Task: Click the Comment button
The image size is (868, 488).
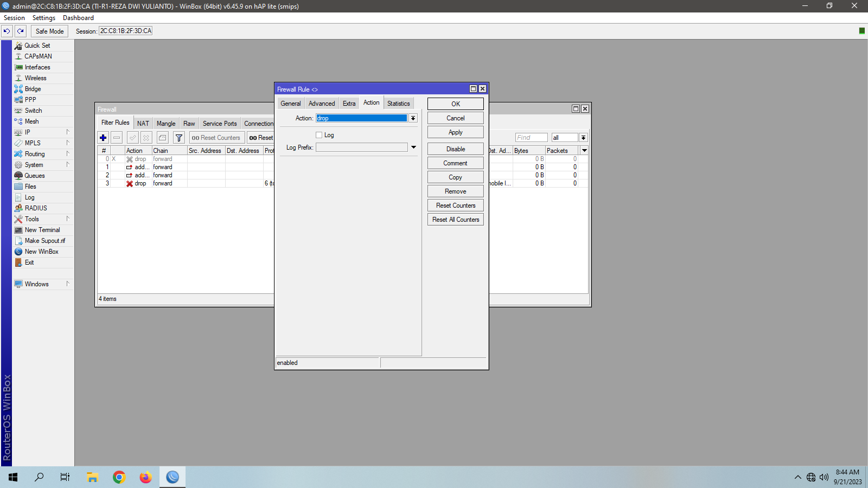Action: [x=456, y=163]
